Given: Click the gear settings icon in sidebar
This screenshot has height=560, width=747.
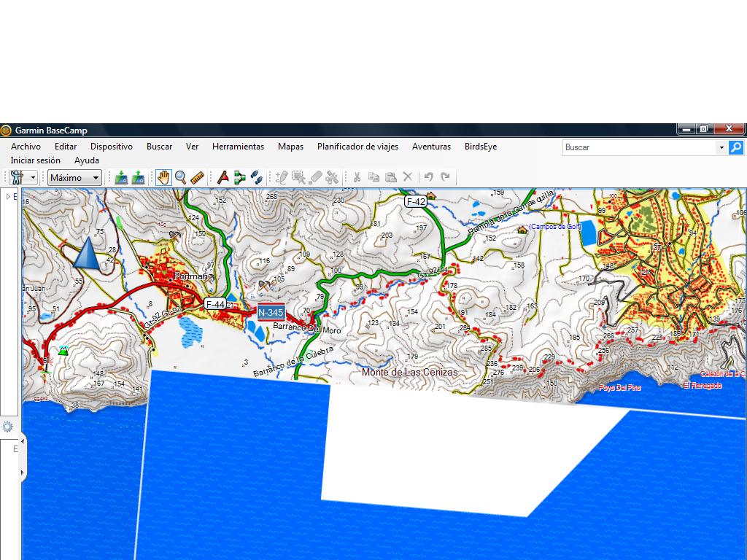Looking at the screenshot, I should click(x=7, y=427).
